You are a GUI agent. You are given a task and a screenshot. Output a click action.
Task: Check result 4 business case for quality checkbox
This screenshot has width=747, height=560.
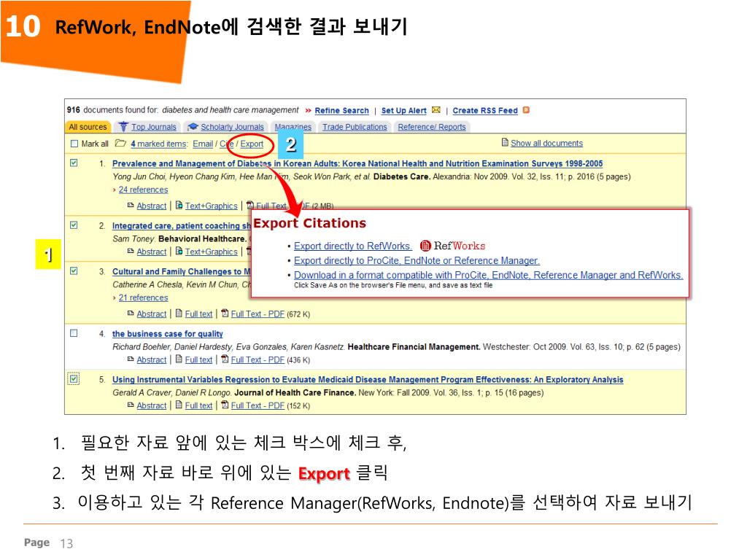pos(74,333)
